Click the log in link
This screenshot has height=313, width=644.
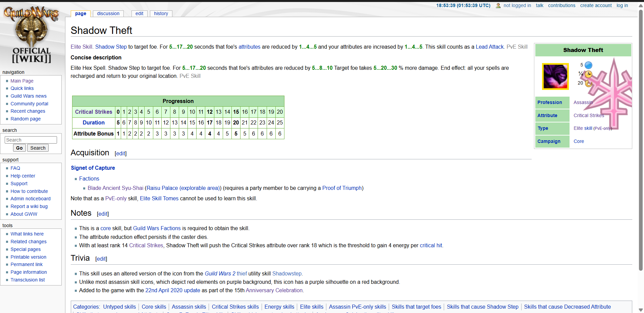coord(622,5)
